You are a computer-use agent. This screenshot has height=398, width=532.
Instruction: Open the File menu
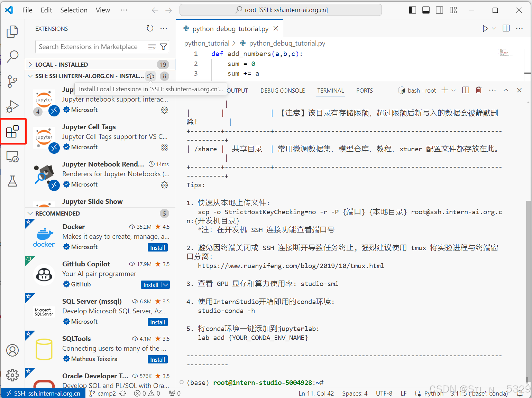tap(27, 10)
